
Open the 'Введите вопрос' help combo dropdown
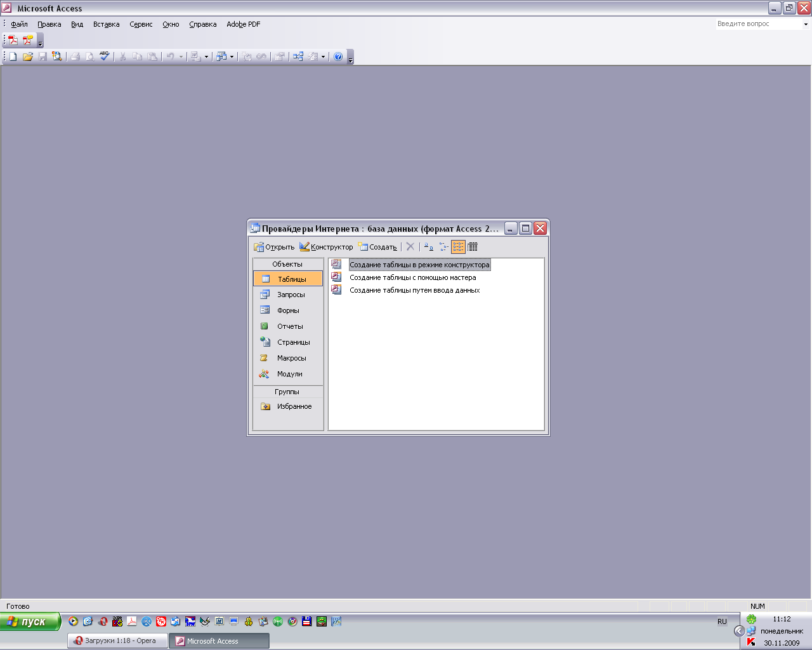806,24
